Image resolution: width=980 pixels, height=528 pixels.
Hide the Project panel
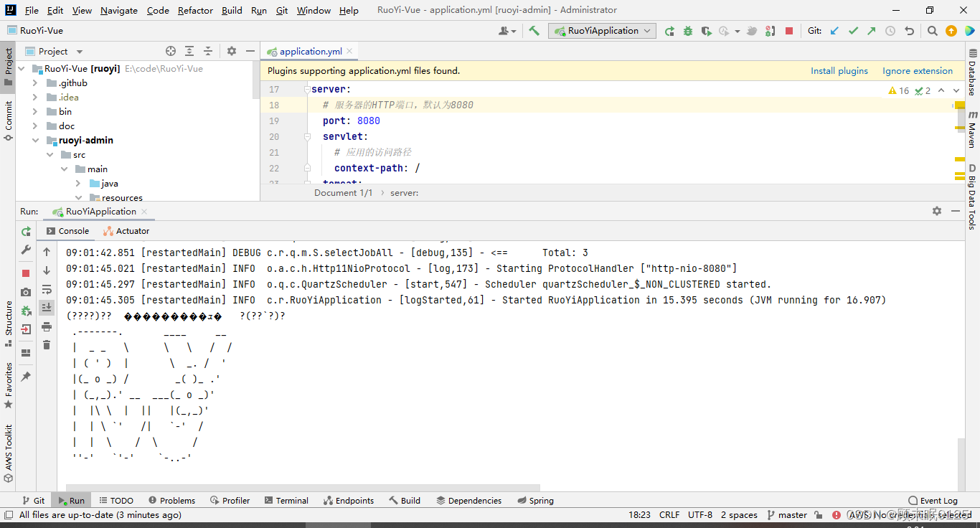[250, 51]
